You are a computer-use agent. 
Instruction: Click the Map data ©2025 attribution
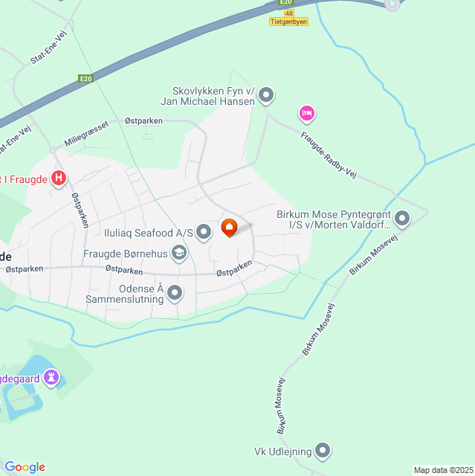point(444,470)
